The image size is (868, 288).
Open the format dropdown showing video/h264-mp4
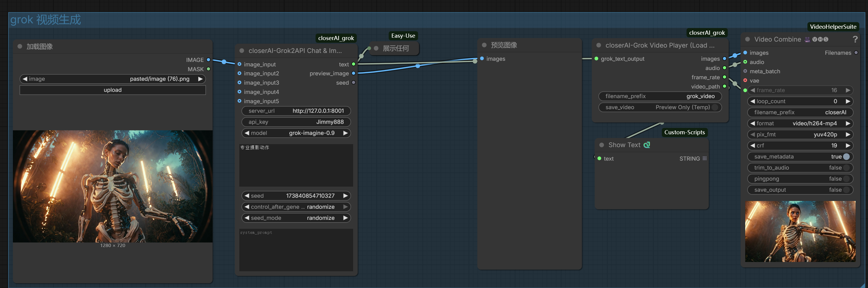point(800,124)
